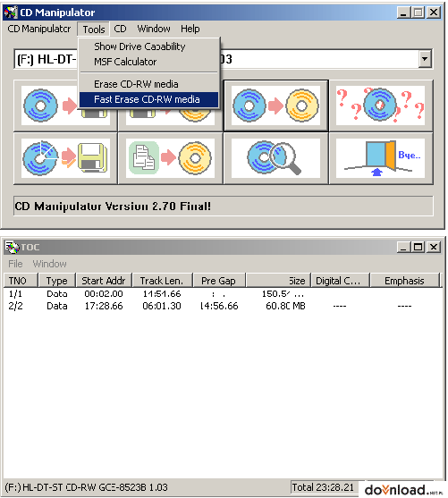Open the File menu in TOC window

(x=15, y=264)
